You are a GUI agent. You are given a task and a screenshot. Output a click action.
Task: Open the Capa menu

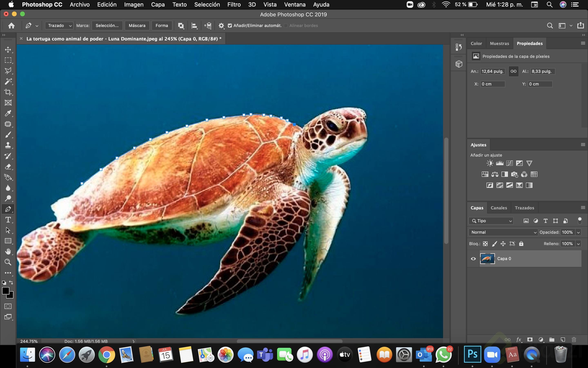(158, 4)
